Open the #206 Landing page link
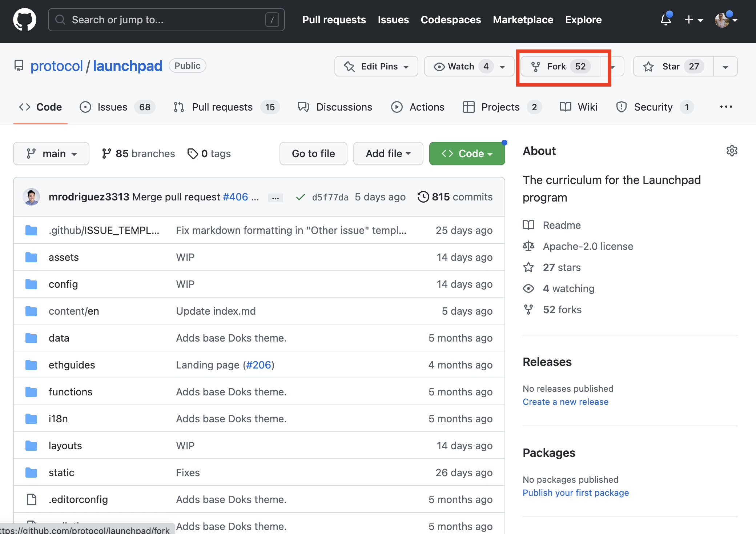The width and height of the screenshot is (756, 534). coord(259,365)
